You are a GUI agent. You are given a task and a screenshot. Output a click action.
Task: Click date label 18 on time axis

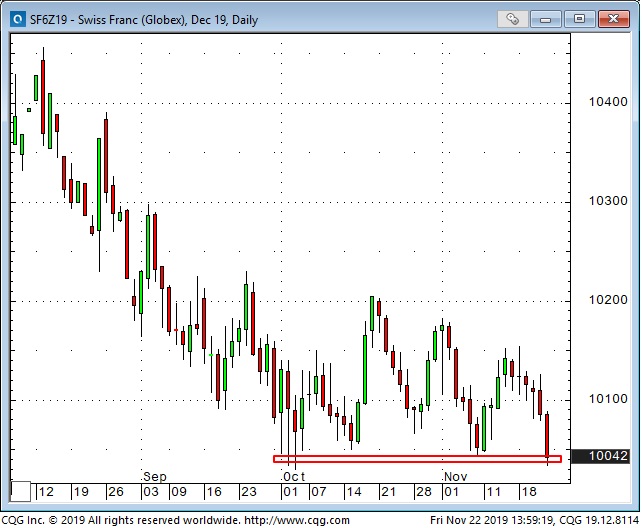(529, 492)
